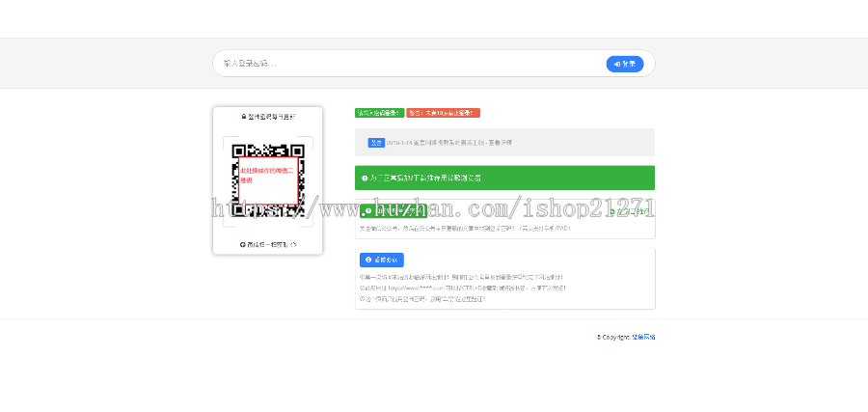The image size is (868, 412).
Task: Click the info icon in the green banner
Action: tap(365, 179)
